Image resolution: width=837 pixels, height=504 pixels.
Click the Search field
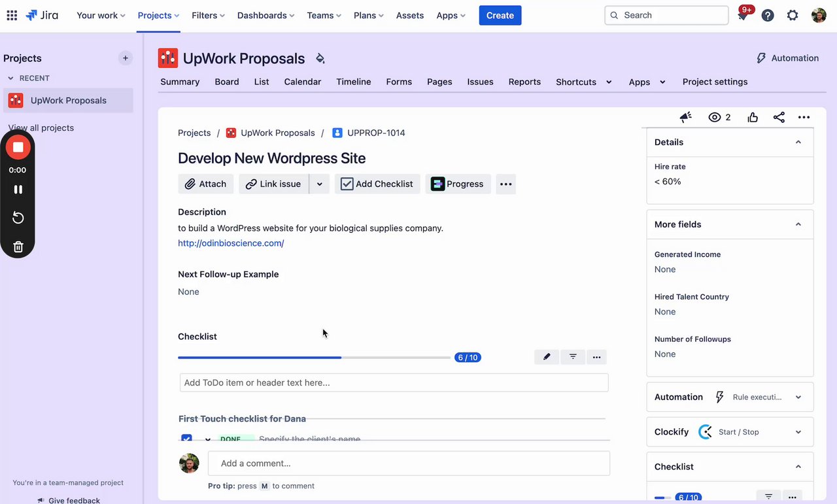coord(666,15)
